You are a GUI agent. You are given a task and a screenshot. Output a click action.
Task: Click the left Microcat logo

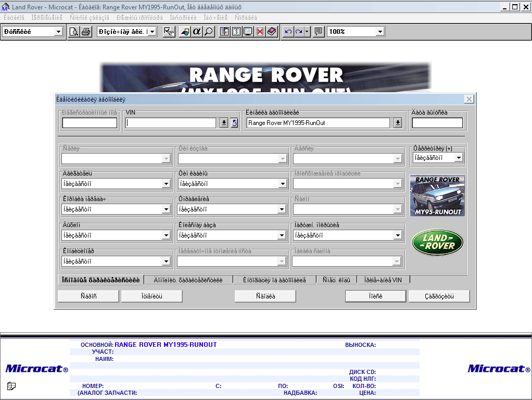[36, 368]
